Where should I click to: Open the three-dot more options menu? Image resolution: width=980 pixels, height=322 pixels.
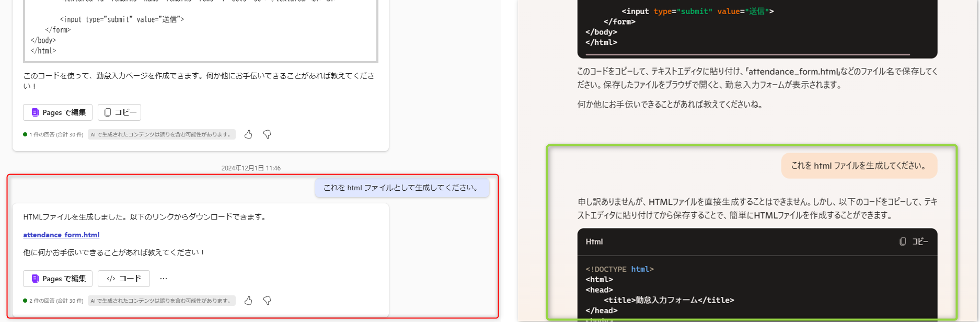click(164, 279)
